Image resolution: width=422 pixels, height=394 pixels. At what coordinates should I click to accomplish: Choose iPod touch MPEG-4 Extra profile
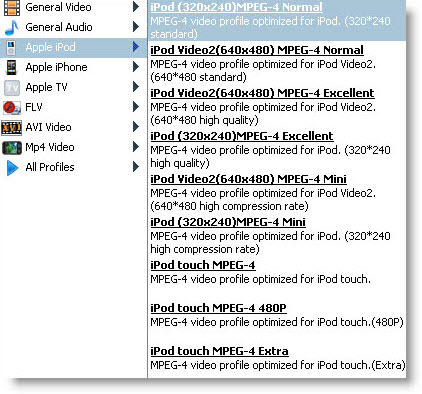[219, 351]
